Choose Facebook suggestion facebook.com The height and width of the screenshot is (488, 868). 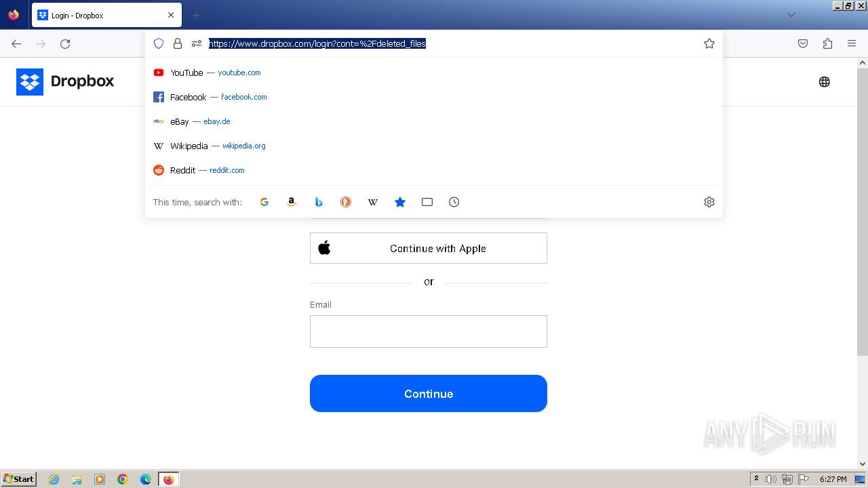click(x=434, y=97)
